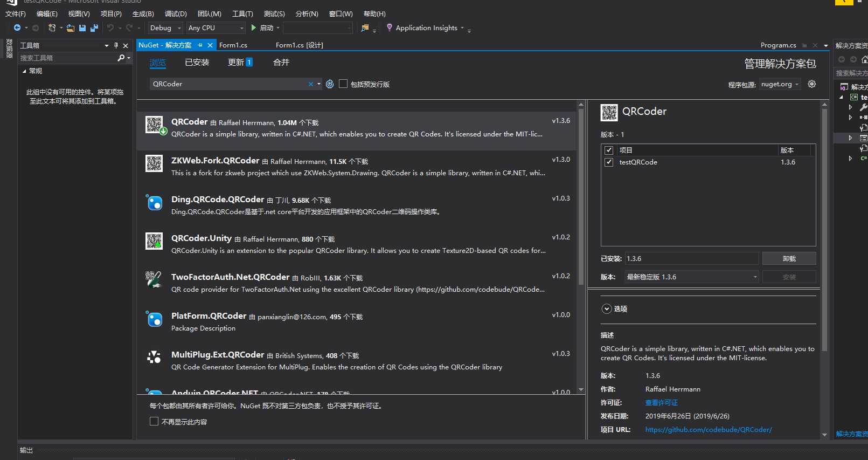Image resolution: width=868 pixels, height=460 pixels.
Task: Open NuGet package source settings gear
Action: click(812, 84)
